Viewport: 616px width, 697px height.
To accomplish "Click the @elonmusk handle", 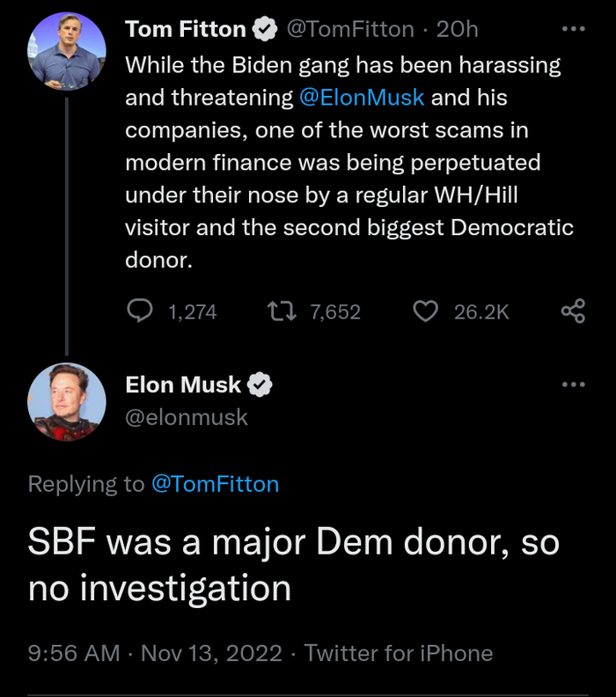I will [x=187, y=416].
